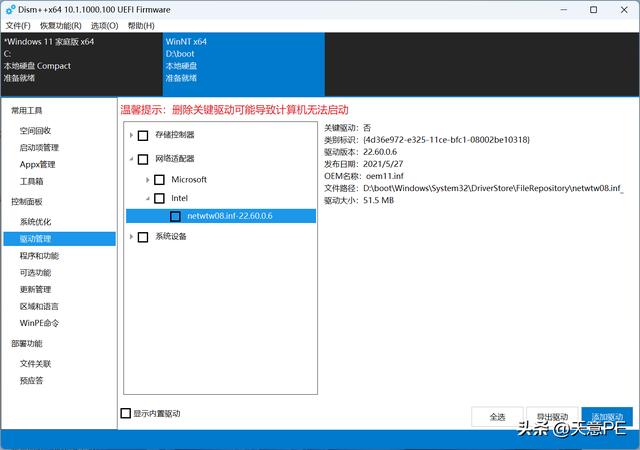Open 工具箱 in the sidebar
The image size is (640, 450).
tap(31, 181)
